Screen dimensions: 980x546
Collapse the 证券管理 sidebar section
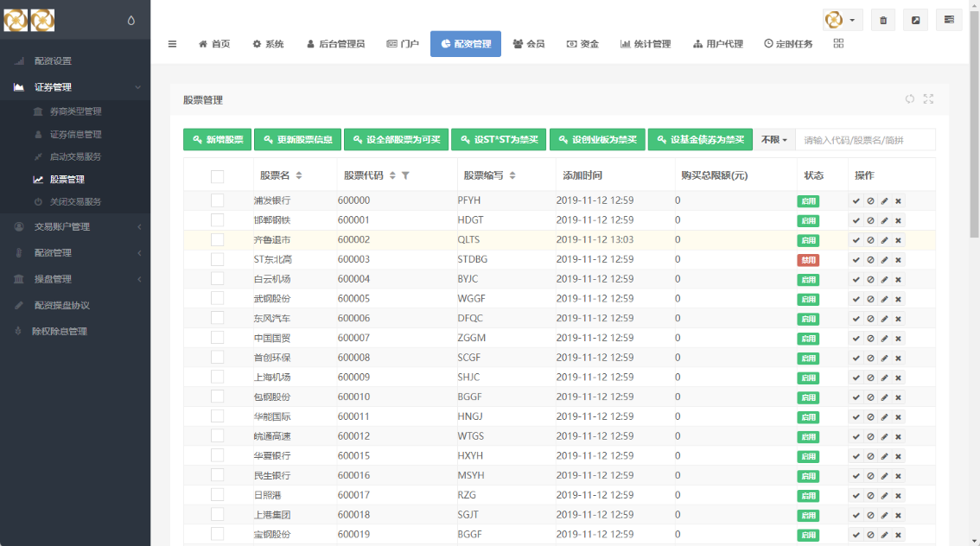[x=75, y=87]
